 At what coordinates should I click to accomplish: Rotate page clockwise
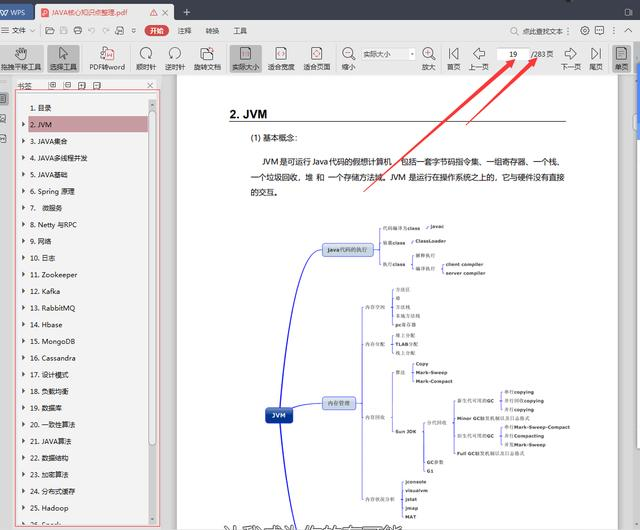point(146,58)
